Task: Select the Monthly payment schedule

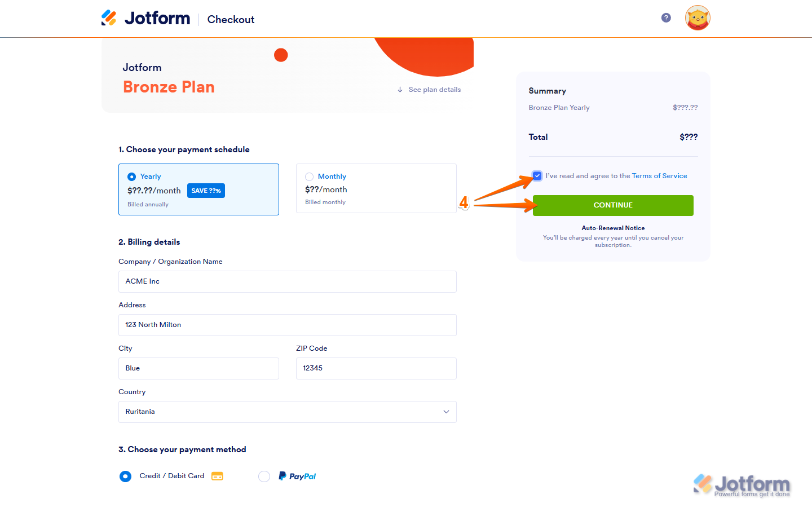Action: (x=310, y=176)
